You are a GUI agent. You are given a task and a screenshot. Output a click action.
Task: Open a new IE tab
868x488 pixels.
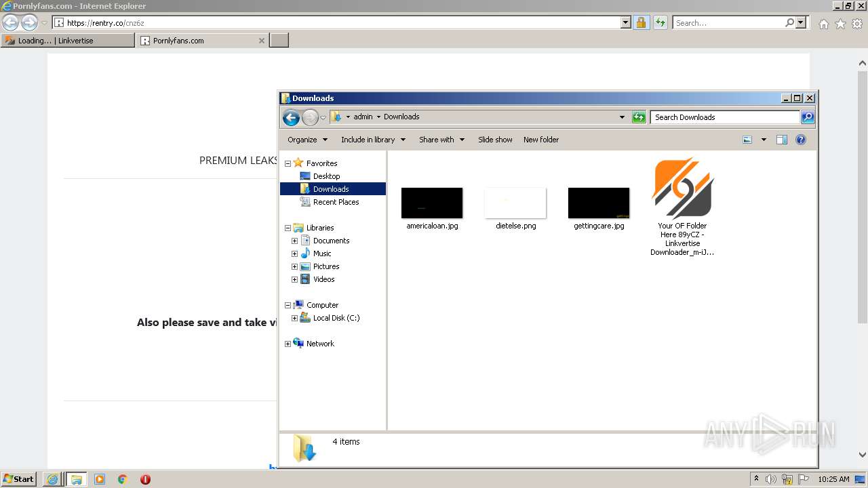coord(279,41)
